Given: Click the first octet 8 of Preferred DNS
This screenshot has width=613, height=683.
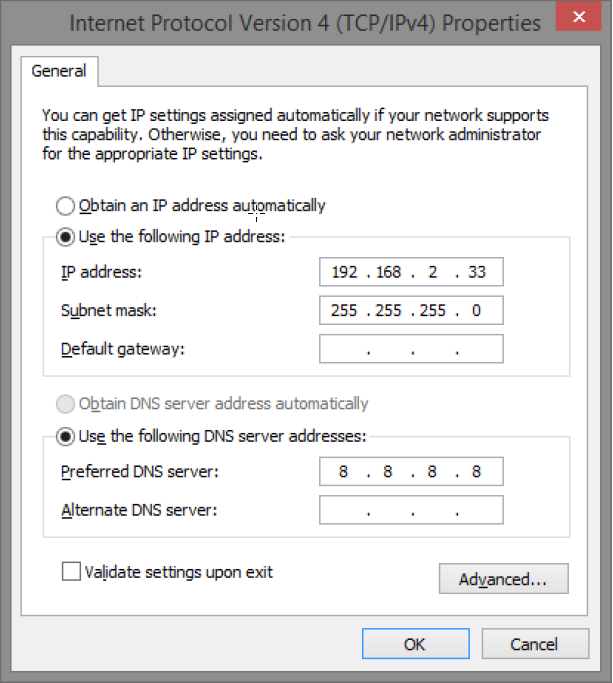Looking at the screenshot, I should (x=343, y=472).
